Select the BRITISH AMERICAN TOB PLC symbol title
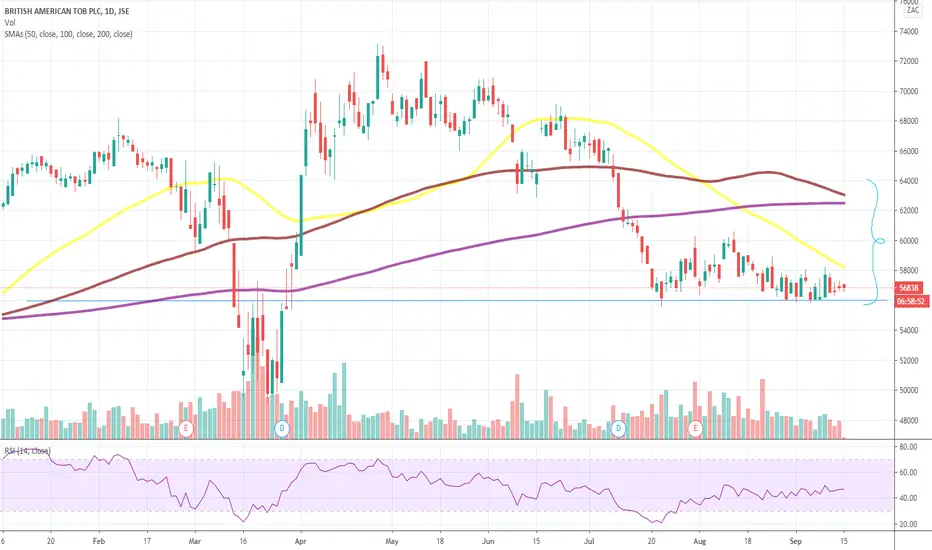The image size is (932, 550). [x=67, y=11]
